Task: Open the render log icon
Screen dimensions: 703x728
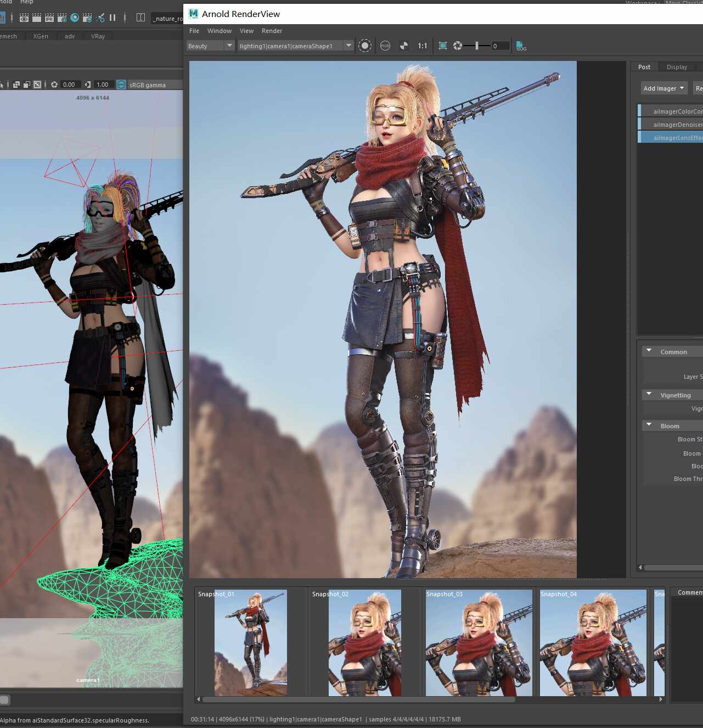Action: point(521,46)
